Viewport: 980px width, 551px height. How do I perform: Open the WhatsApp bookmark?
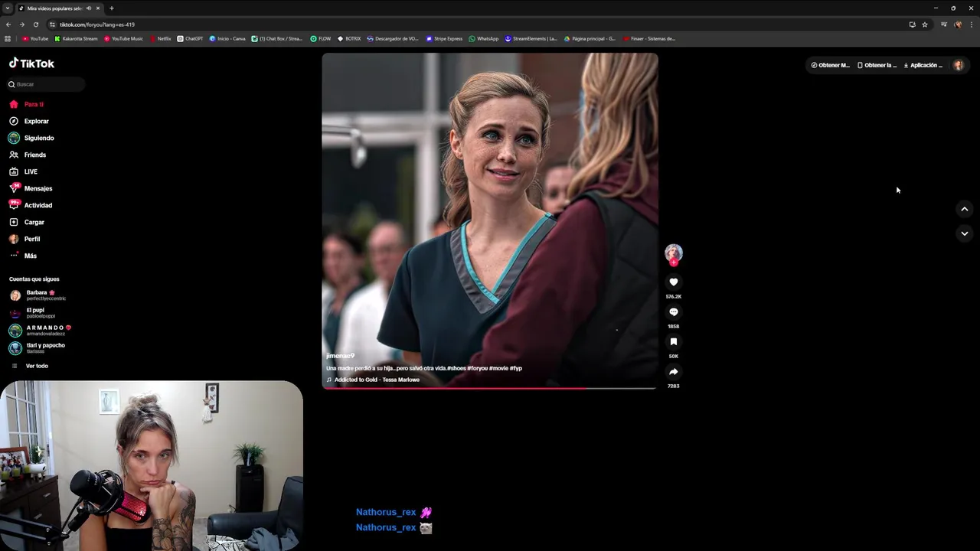[484, 39]
